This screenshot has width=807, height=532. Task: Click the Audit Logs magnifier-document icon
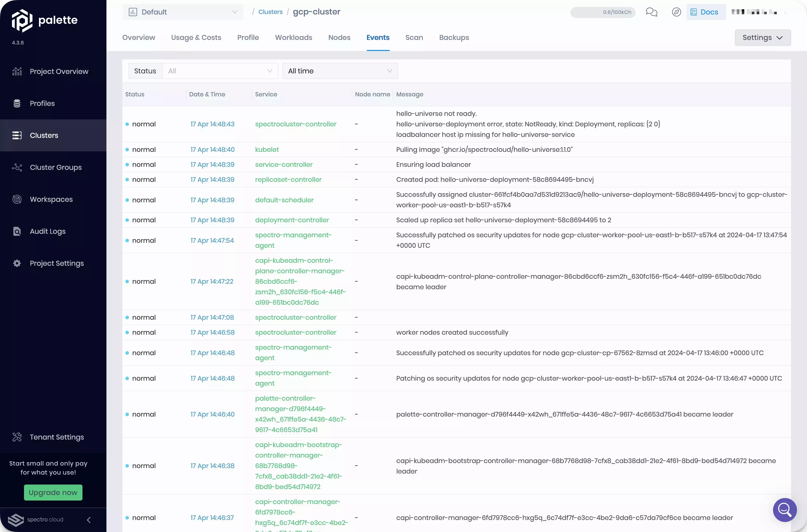pyautogui.click(x=17, y=231)
